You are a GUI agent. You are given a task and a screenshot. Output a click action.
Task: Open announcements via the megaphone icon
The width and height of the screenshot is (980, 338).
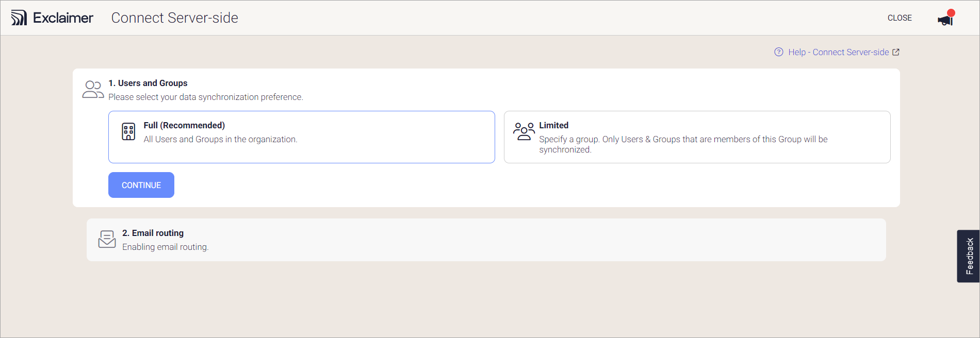pos(945,20)
